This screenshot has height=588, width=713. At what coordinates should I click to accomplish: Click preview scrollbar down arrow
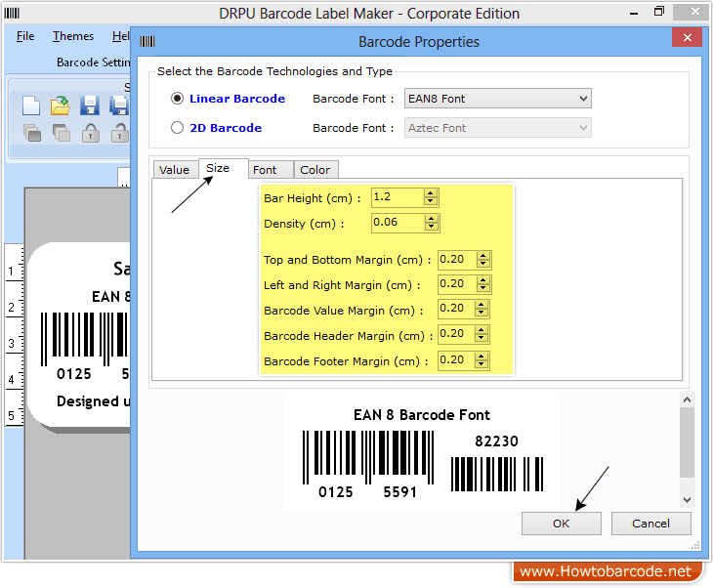[687, 500]
